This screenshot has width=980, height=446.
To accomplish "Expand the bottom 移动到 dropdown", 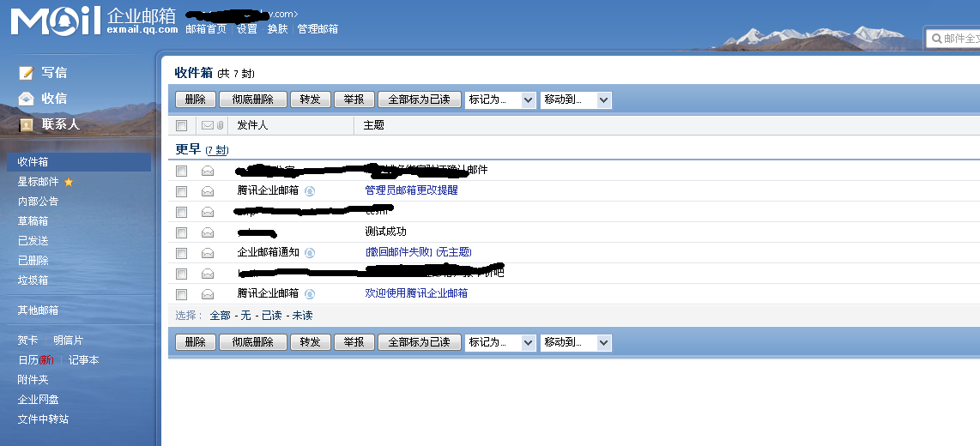I will click(x=576, y=342).
